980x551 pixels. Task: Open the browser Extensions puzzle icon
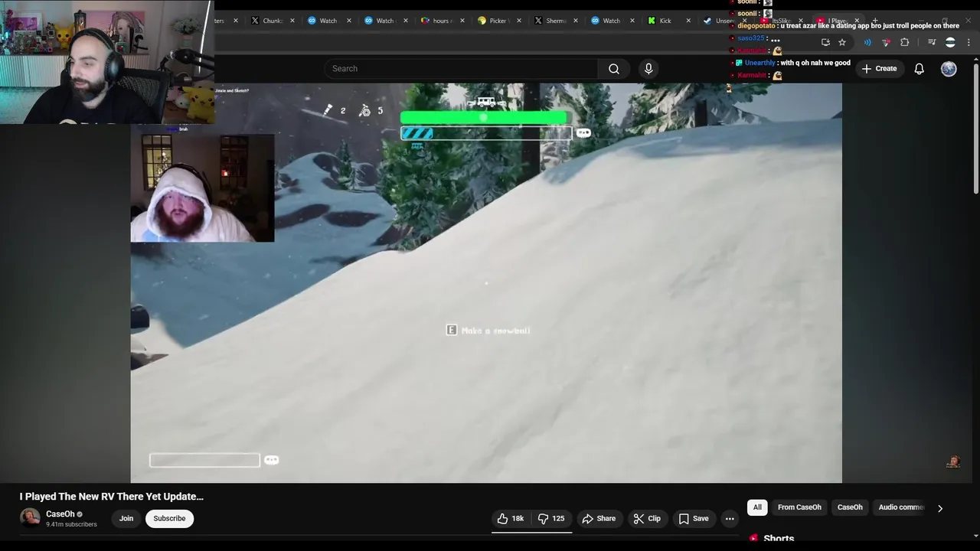pos(904,42)
